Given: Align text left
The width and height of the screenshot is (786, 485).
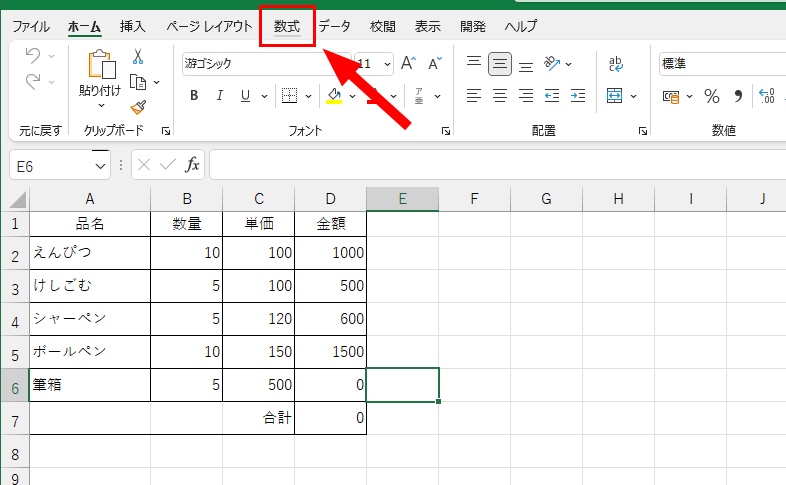Looking at the screenshot, I should (x=474, y=95).
